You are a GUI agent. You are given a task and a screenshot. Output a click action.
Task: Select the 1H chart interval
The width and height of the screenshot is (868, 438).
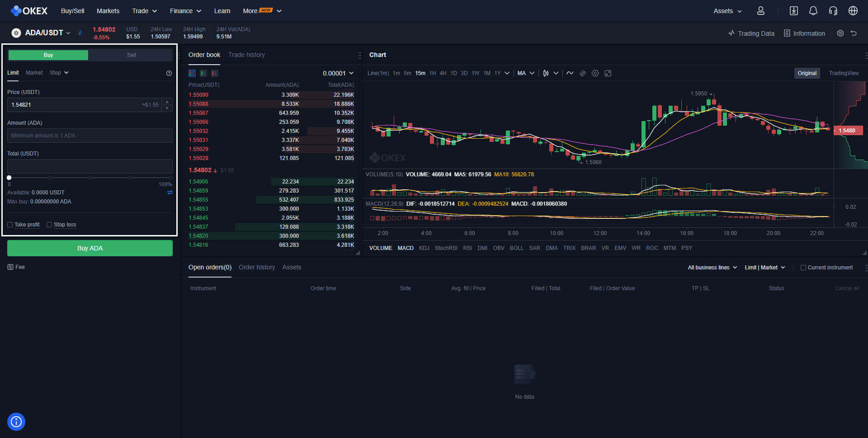click(433, 73)
